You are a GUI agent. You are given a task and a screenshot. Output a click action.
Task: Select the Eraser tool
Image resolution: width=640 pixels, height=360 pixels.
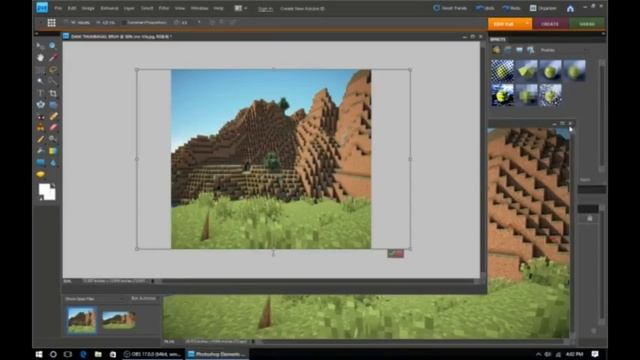coord(53,128)
